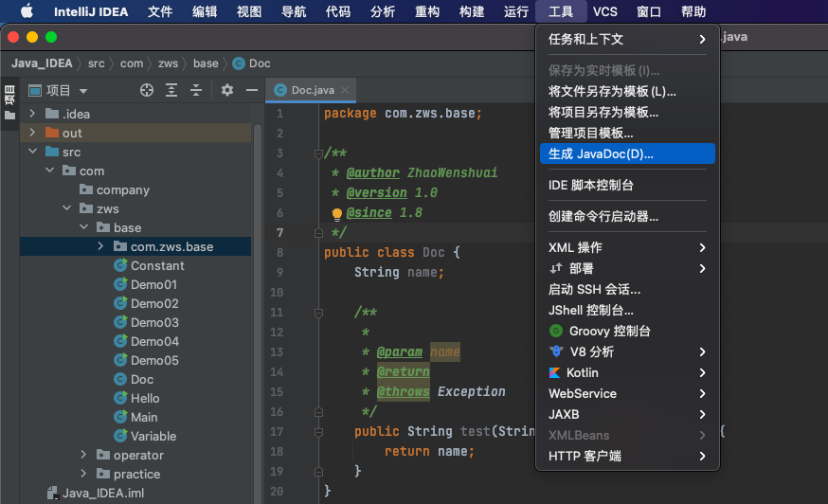This screenshot has width=828, height=504.
Task: Fold the method Javadoc at line 11
Action: point(318,313)
